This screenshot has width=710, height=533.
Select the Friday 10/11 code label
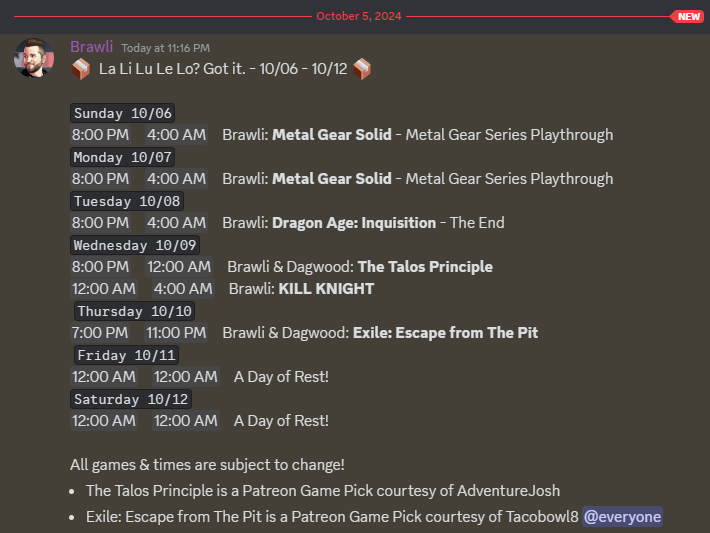click(126, 355)
